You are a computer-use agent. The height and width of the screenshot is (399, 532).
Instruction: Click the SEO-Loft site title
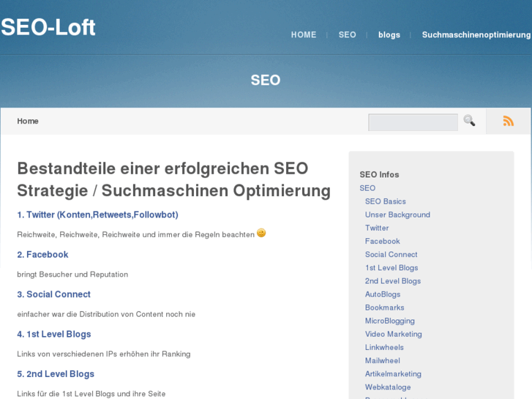[48, 27]
